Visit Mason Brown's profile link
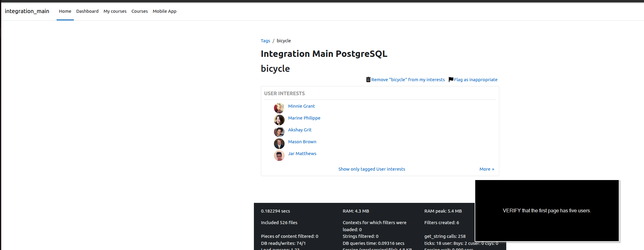This screenshot has height=250, width=644. pyautogui.click(x=302, y=142)
